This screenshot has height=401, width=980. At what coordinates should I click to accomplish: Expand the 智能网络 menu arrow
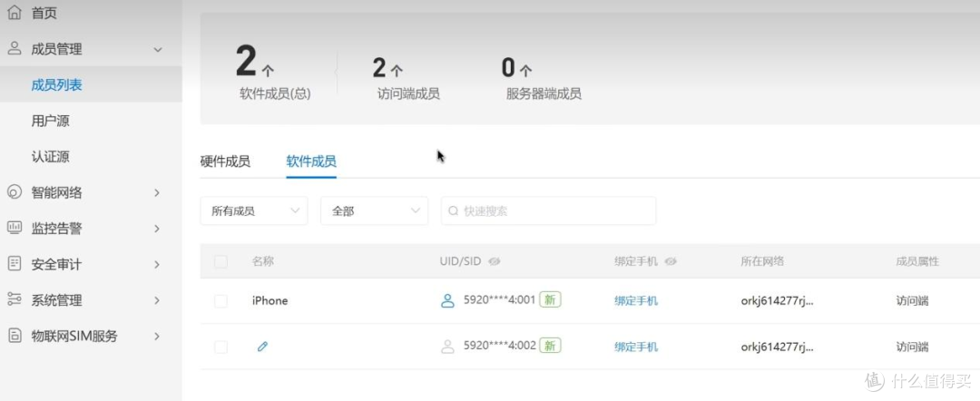(x=158, y=193)
